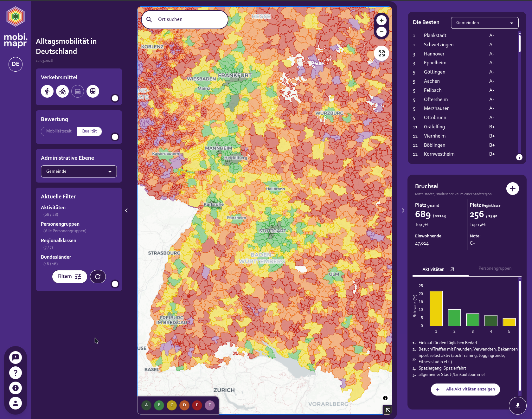Click the Filtern button
The image size is (532, 419).
coord(69,277)
